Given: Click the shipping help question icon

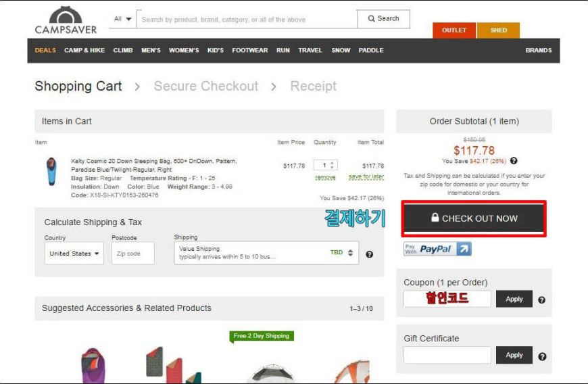Looking at the screenshot, I should tap(370, 254).
